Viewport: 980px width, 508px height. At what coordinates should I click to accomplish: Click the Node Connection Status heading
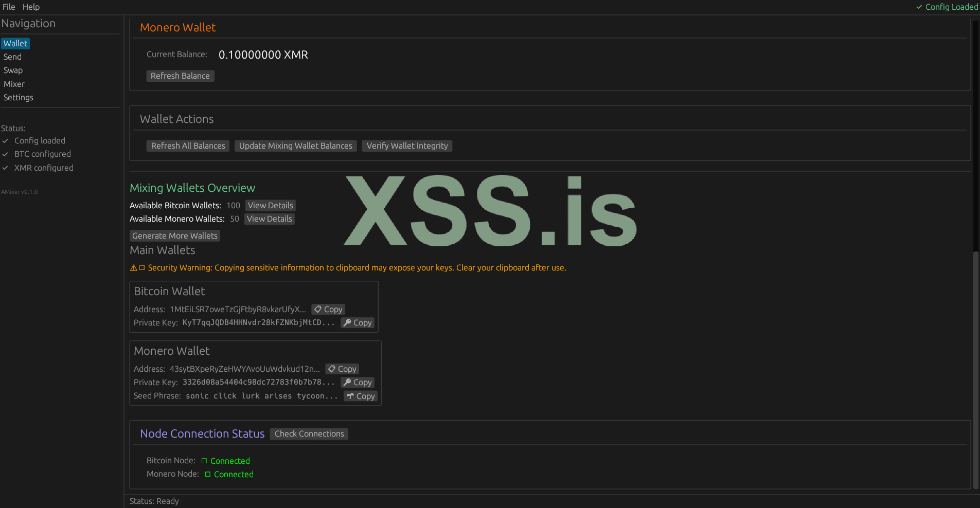(202, 433)
